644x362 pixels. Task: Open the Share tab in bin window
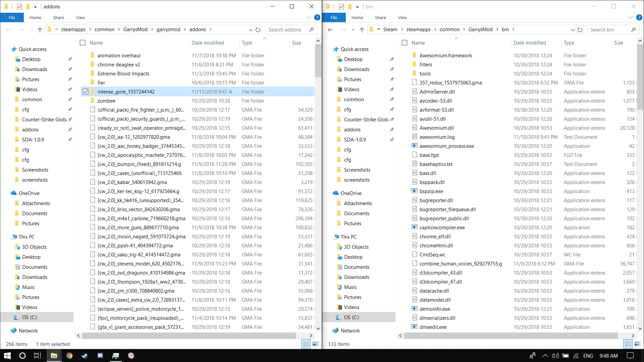click(x=380, y=17)
